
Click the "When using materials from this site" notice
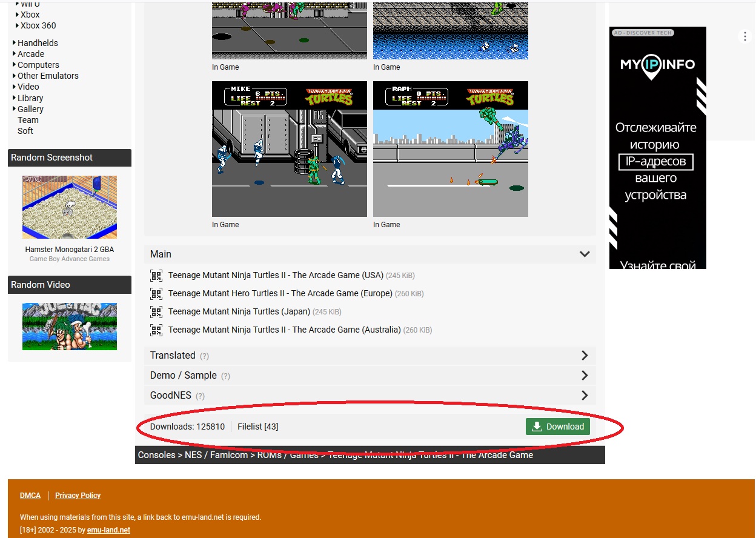coord(141,517)
